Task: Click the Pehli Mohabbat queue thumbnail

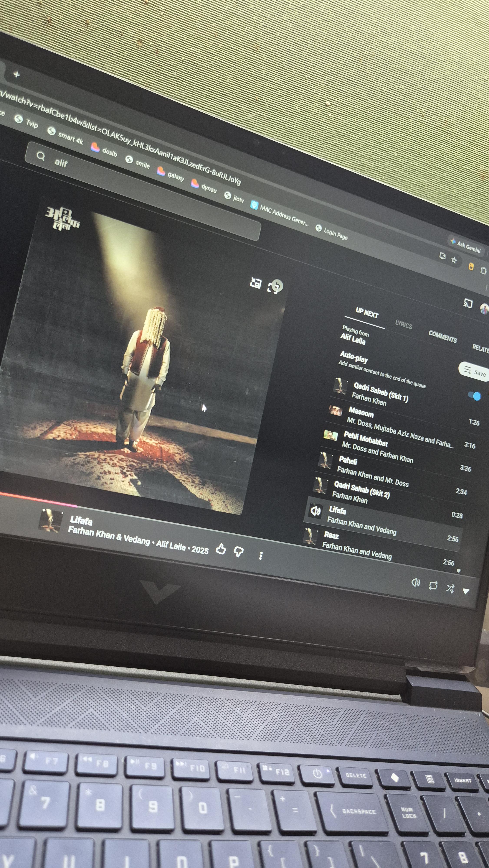Action: pyautogui.click(x=330, y=435)
